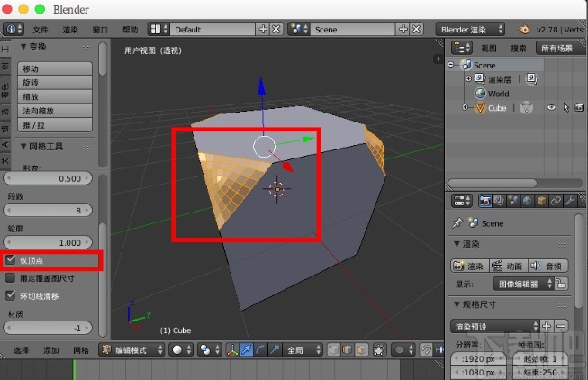Expand the Cube tree item in outliner
This screenshot has height=380, width=588.
466,107
